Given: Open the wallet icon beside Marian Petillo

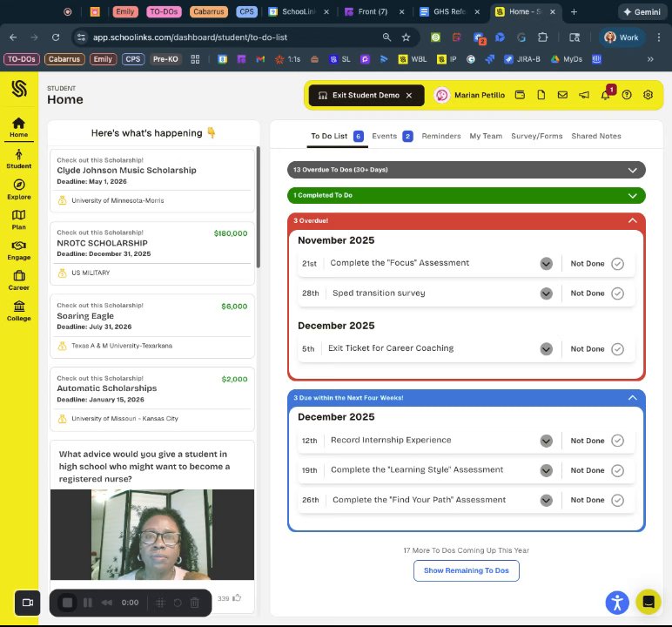Looking at the screenshot, I should 520,95.
